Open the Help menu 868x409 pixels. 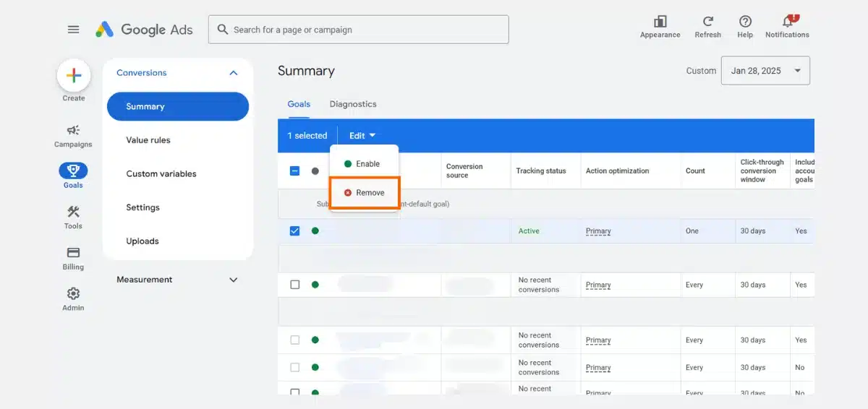tap(745, 27)
